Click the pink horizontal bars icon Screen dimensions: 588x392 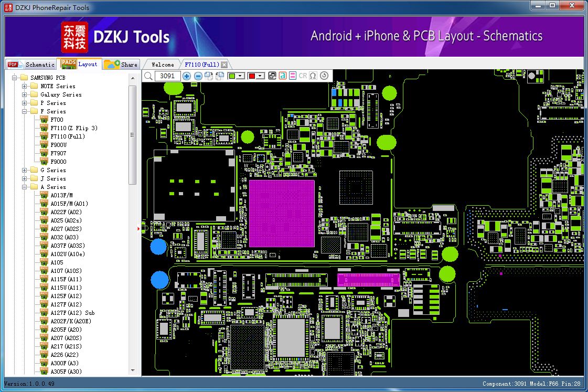[293, 76]
